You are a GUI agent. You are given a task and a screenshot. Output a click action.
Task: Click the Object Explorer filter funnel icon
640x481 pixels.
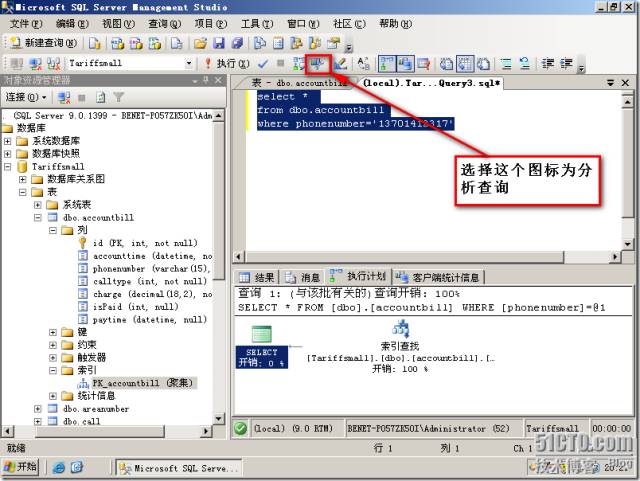[119, 97]
